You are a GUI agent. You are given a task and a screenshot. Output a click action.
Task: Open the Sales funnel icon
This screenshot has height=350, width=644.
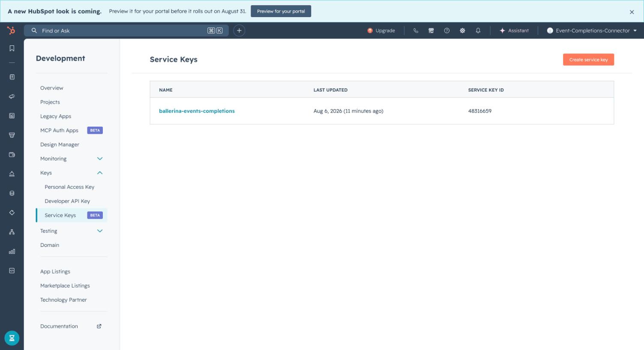click(x=12, y=135)
